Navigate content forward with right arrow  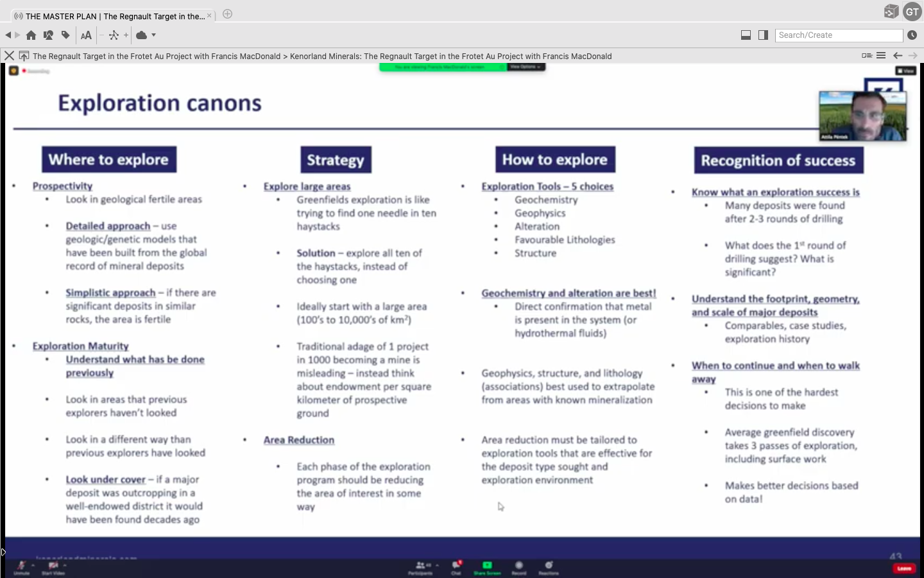click(x=912, y=56)
